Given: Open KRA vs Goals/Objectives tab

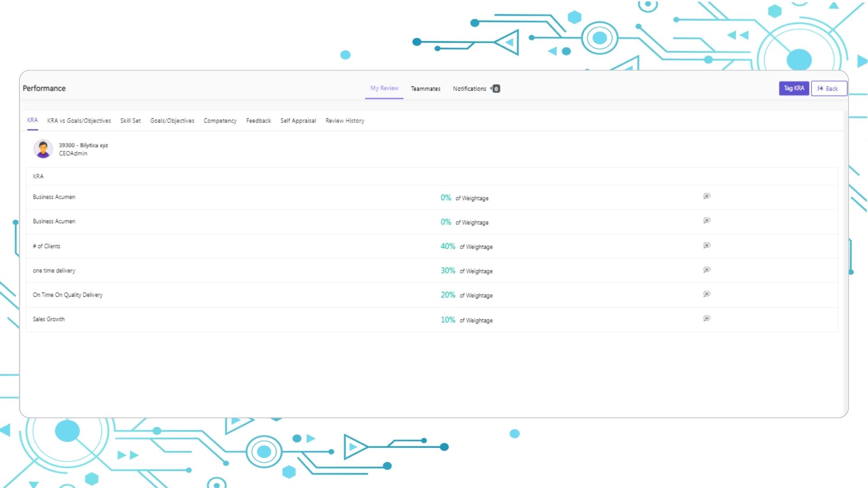Looking at the screenshot, I should (x=79, y=121).
